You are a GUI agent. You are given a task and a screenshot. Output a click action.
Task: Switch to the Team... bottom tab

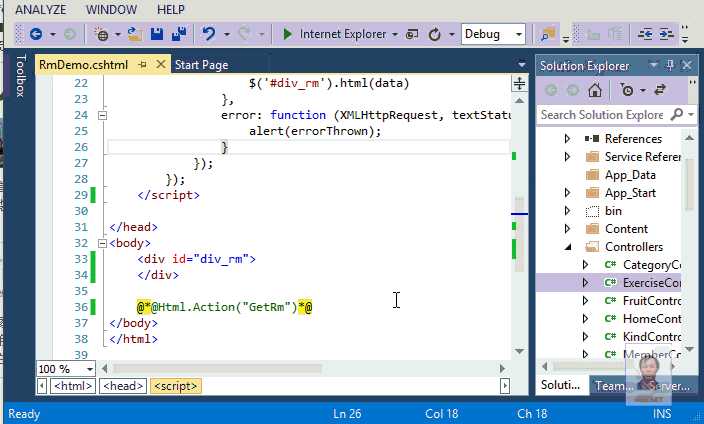pos(614,385)
